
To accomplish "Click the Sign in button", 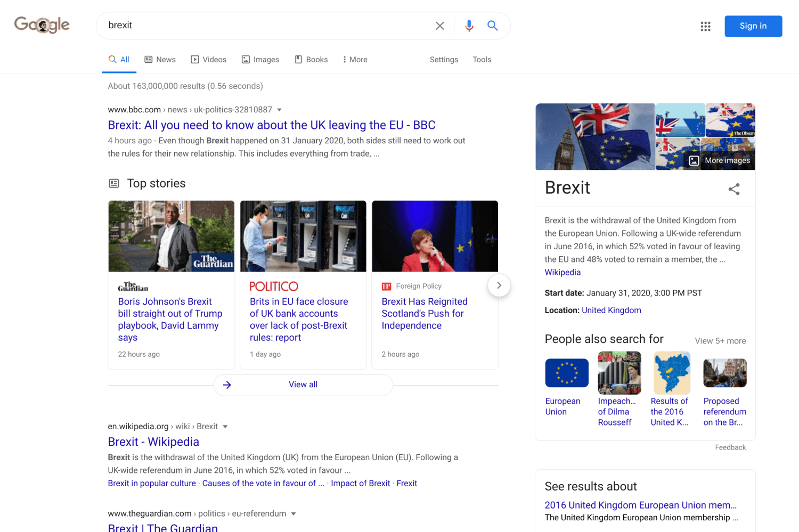I will (x=753, y=26).
